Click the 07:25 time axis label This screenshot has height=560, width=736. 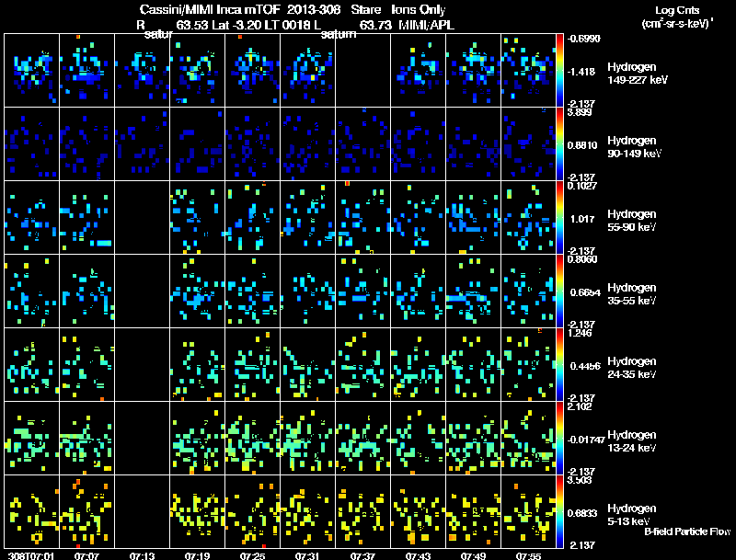point(252,555)
